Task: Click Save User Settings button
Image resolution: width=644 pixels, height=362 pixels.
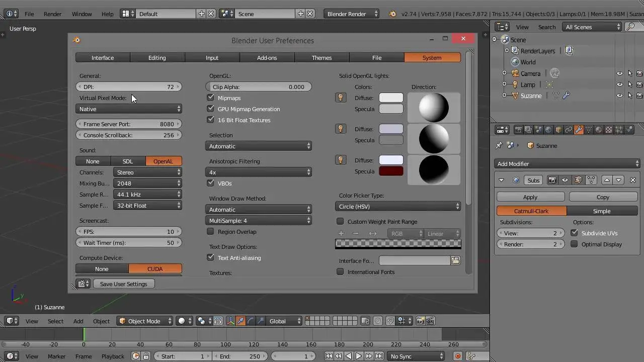Action: click(124, 284)
